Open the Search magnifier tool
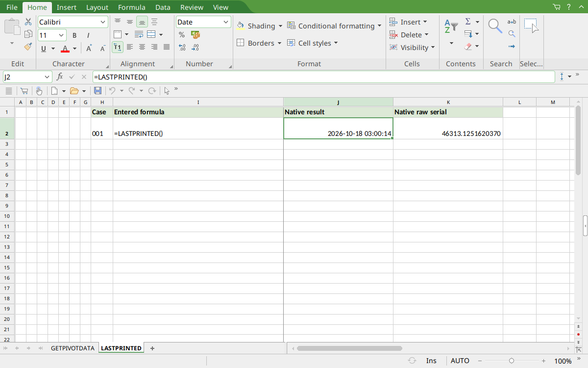Screen dimensions: 588x368 [x=495, y=26]
